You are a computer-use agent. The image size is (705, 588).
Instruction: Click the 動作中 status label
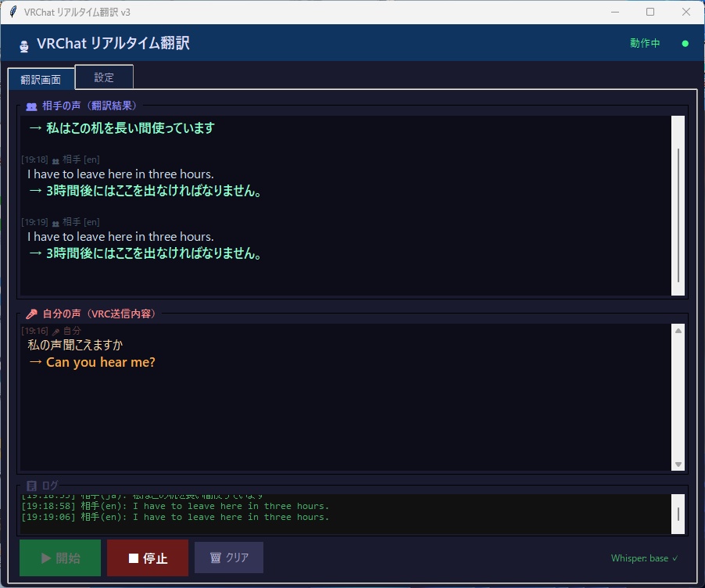click(644, 44)
